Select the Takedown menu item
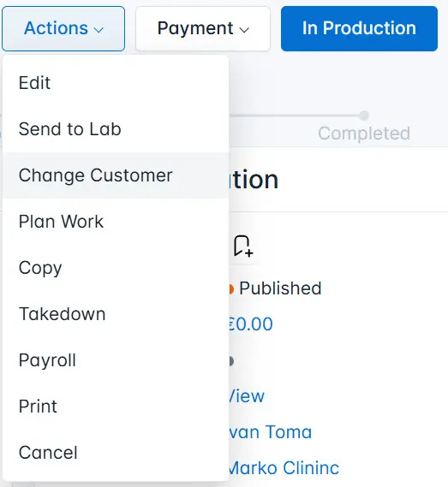The height and width of the screenshot is (487, 448). [x=116, y=314]
